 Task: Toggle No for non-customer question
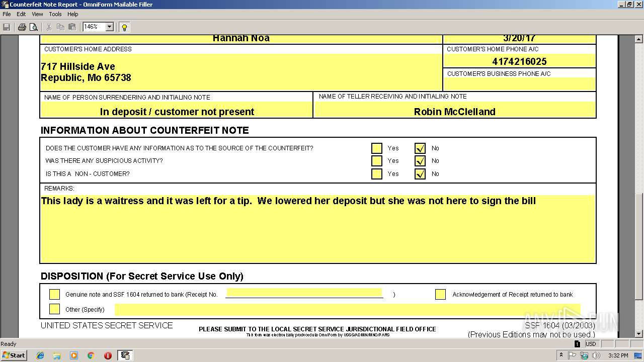420,174
